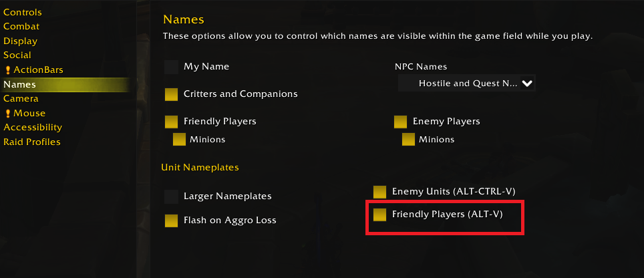Toggle Friendly Players (ALT-V) nameplates
Screen dimensions: 644x278
pyautogui.click(x=380, y=215)
